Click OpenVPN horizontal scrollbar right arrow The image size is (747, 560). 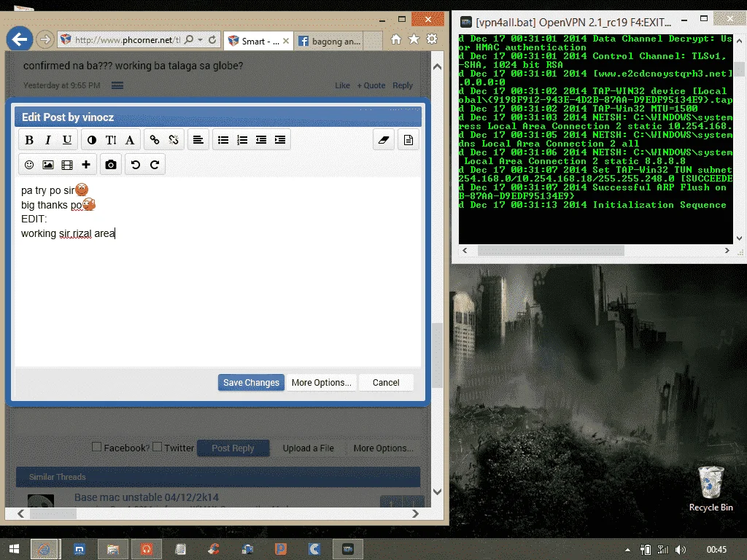tap(727, 251)
